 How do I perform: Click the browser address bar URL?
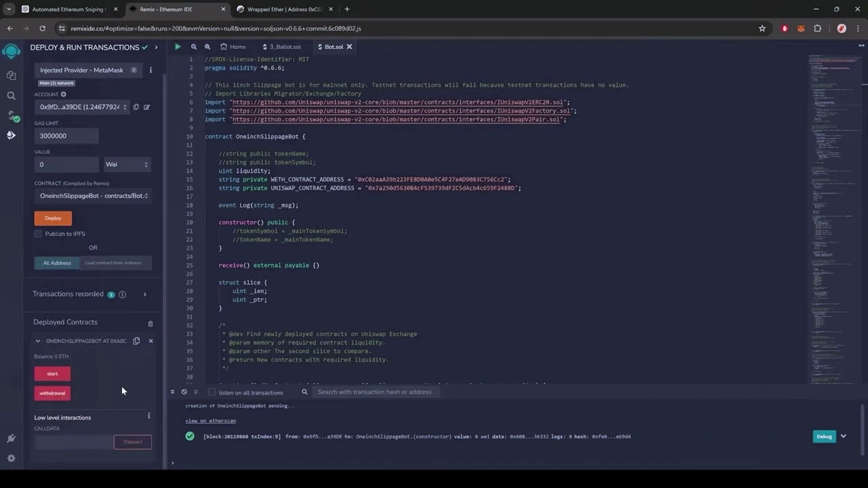pyautogui.click(x=216, y=28)
